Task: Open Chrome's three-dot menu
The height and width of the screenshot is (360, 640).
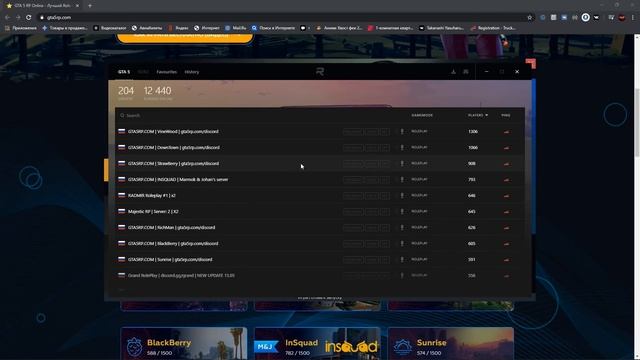Action: click(633, 17)
